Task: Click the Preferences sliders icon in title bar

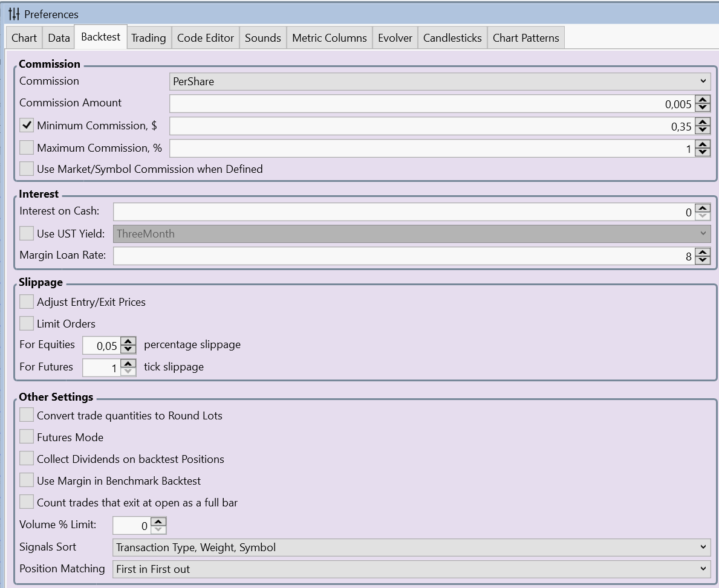Action: [14, 14]
